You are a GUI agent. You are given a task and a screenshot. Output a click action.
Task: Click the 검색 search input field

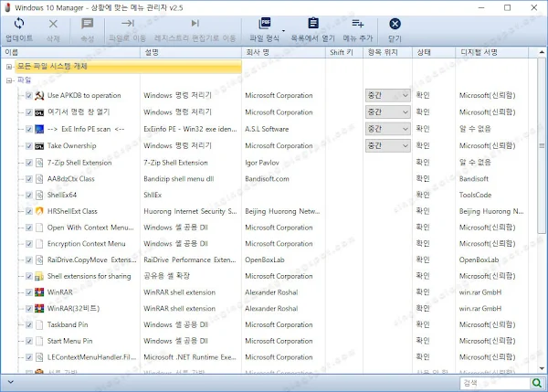(x=495, y=383)
